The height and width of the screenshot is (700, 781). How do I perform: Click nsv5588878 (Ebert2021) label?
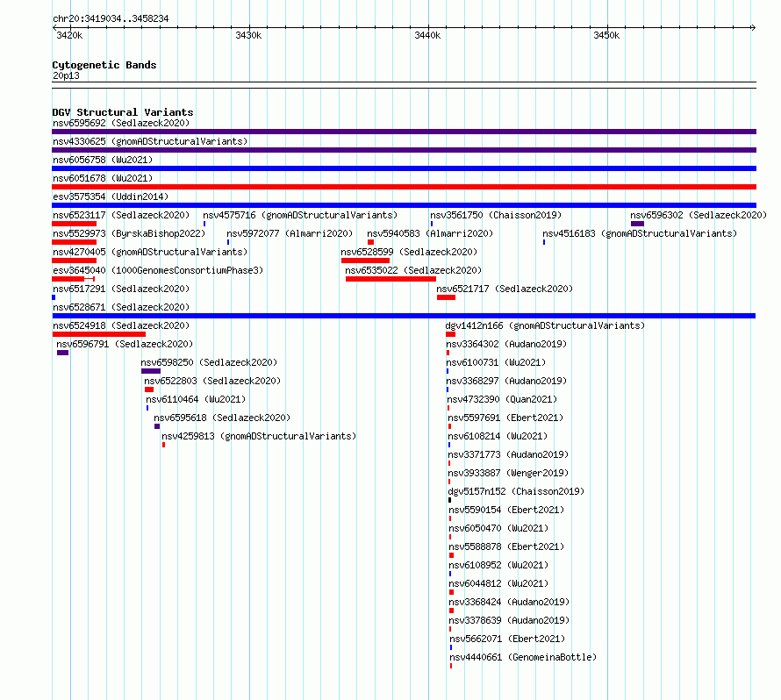pos(506,546)
